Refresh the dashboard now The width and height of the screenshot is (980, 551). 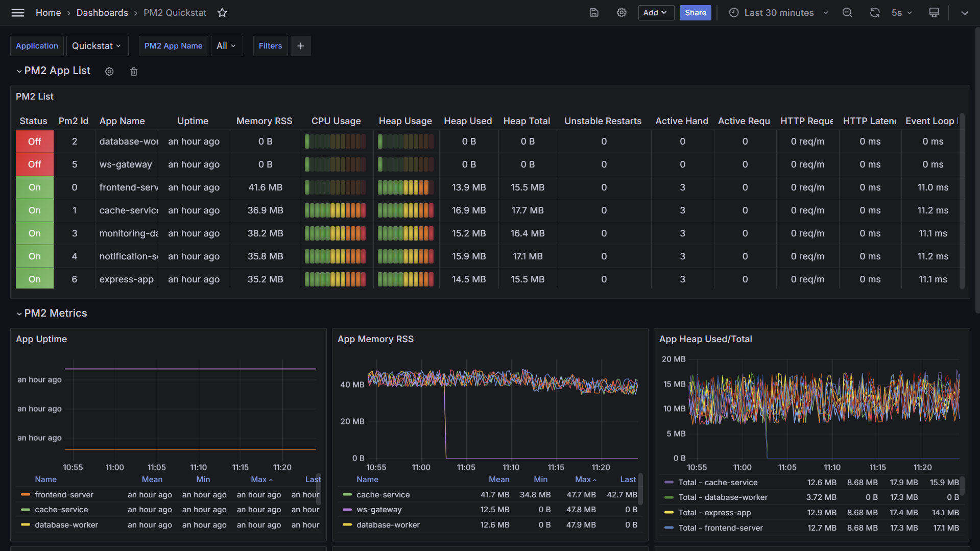875,13
